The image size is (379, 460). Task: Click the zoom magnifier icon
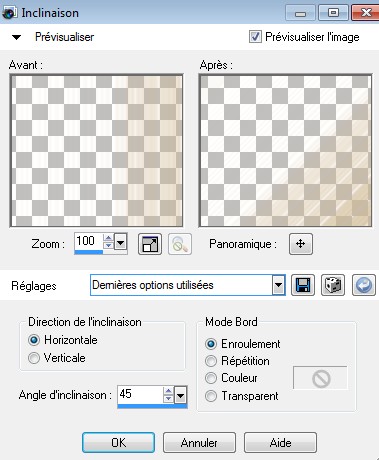(180, 244)
